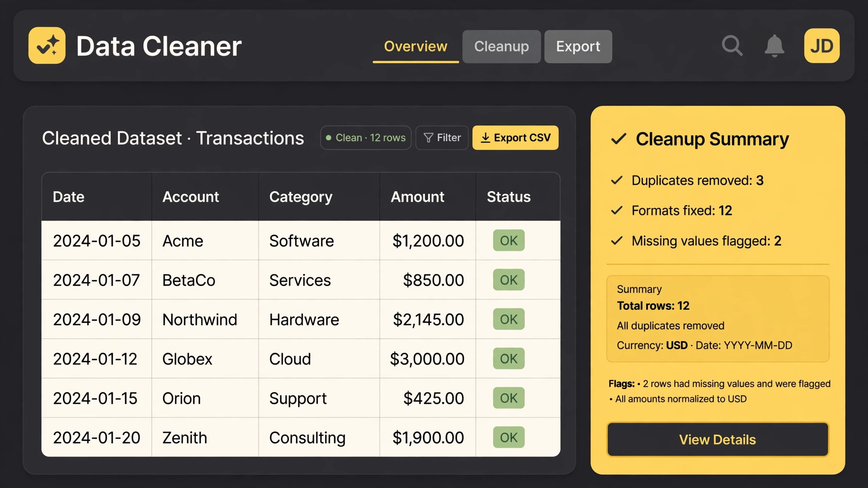The width and height of the screenshot is (868, 488).
Task: Click the Data Cleaner sparkle logo icon
Action: point(47,46)
